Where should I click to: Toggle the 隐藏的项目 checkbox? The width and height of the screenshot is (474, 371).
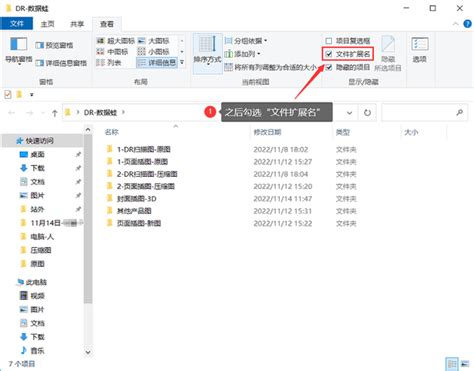(329, 67)
